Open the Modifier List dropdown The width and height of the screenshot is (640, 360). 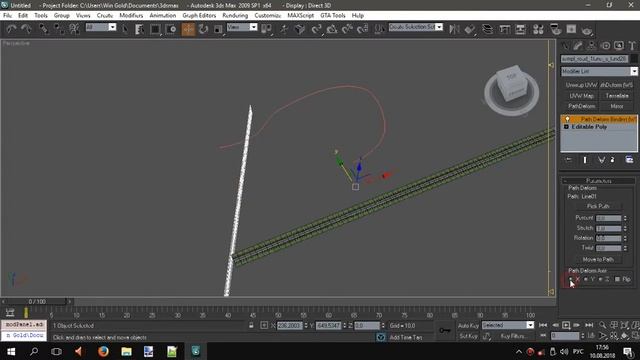[x=634, y=71]
